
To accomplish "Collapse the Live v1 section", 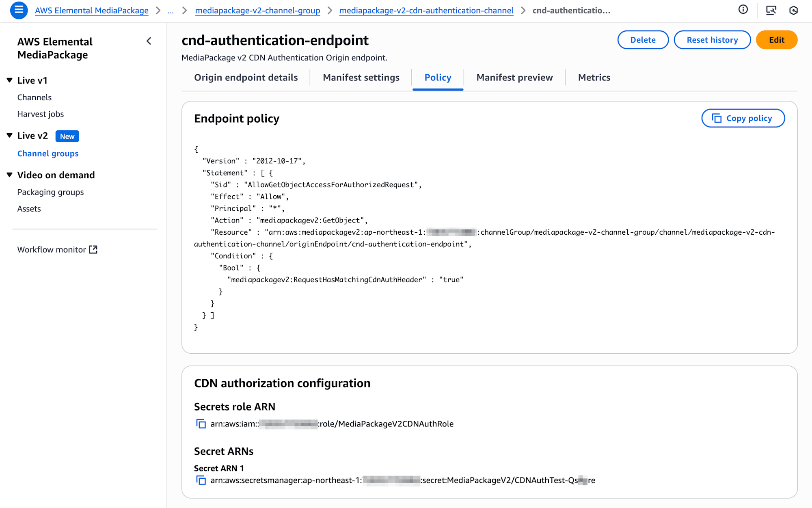I will pyautogui.click(x=10, y=80).
